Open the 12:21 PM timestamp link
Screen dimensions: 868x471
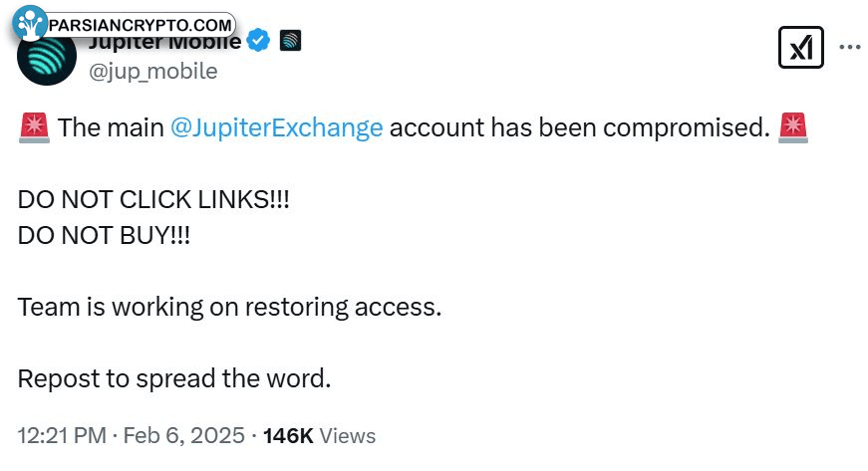pyautogui.click(x=62, y=435)
